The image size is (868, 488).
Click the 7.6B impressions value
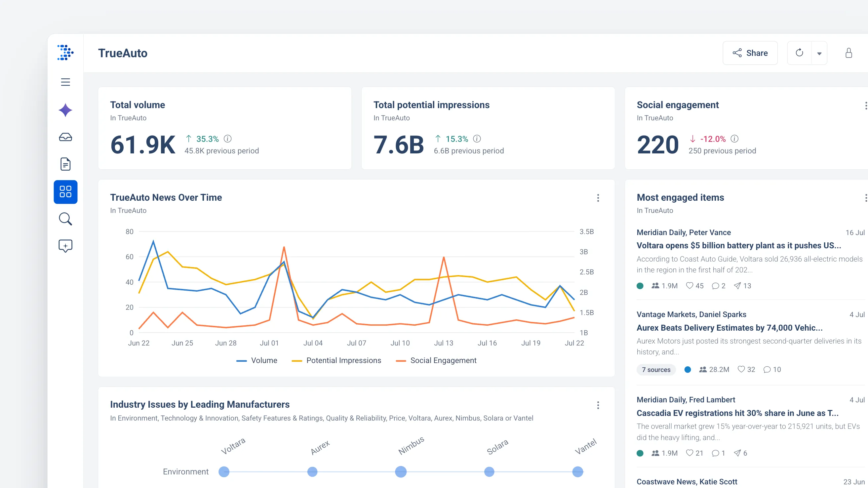pos(399,145)
